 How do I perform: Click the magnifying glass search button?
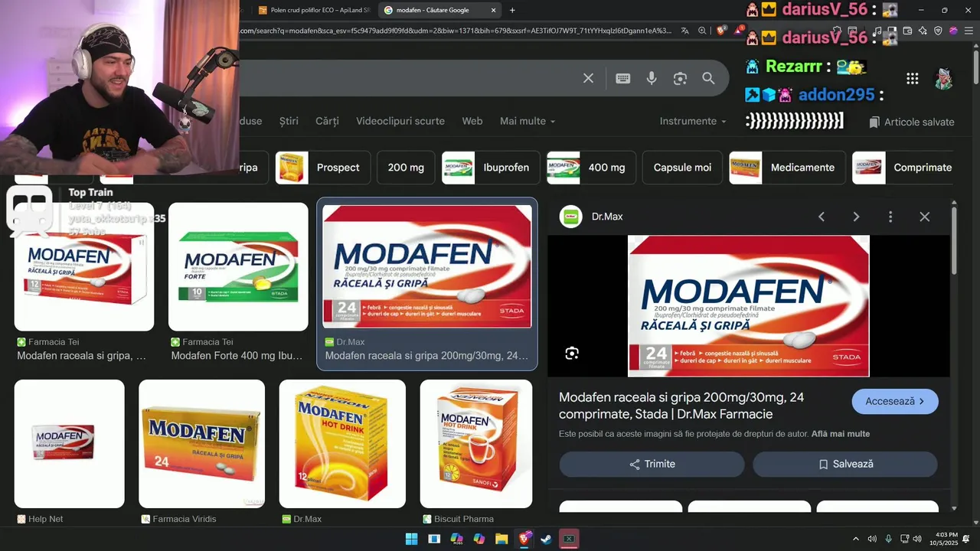[708, 78]
